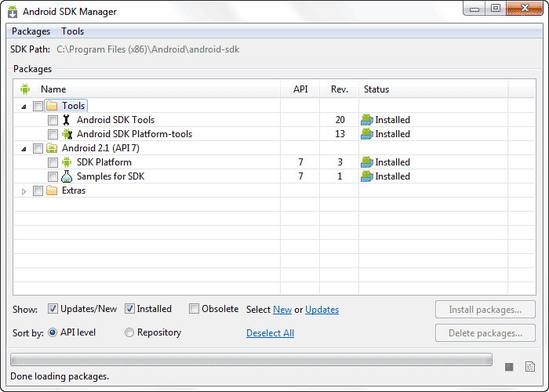Image resolution: width=549 pixels, height=392 pixels.
Task: Click the Updates link
Action: coord(322,310)
